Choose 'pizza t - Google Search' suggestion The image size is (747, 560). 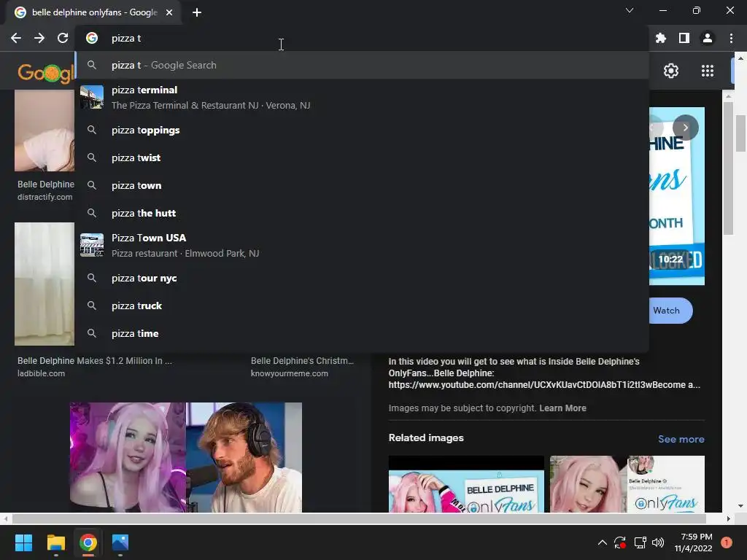362,65
